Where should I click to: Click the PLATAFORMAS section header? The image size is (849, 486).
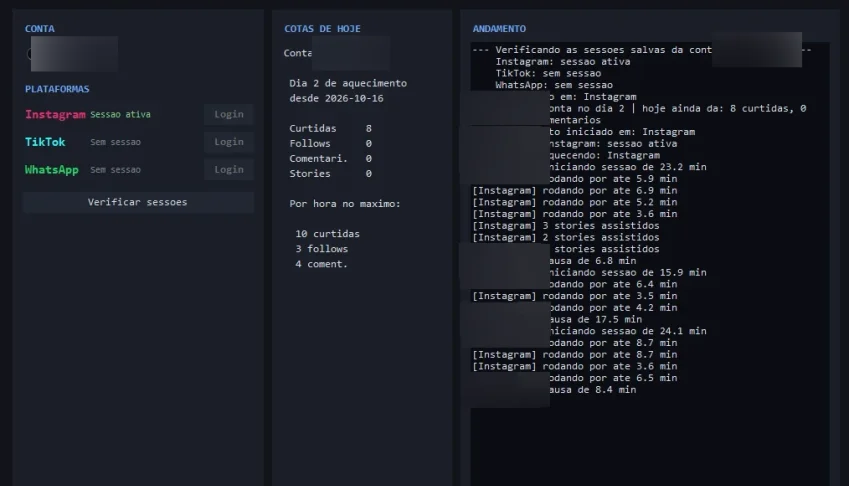coord(57,89)
